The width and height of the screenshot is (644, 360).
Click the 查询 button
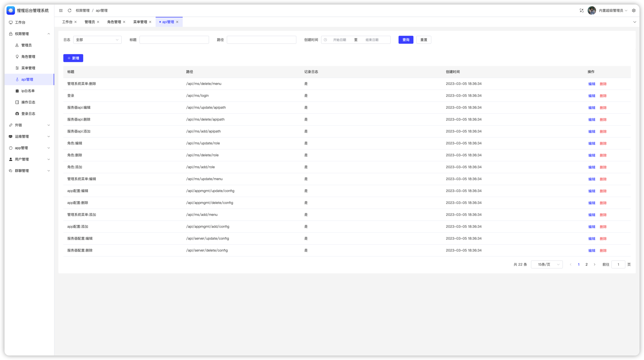coord(406,40)
